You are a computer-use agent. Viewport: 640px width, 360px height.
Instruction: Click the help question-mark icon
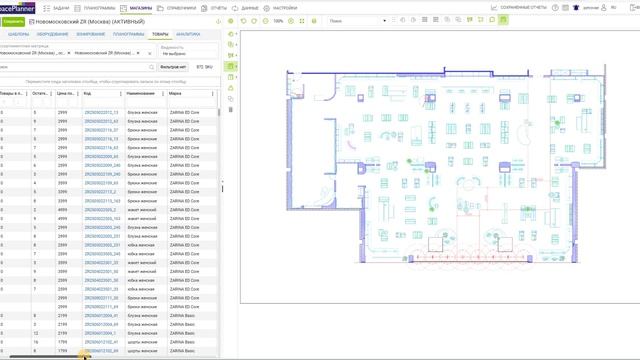(555, 8)
